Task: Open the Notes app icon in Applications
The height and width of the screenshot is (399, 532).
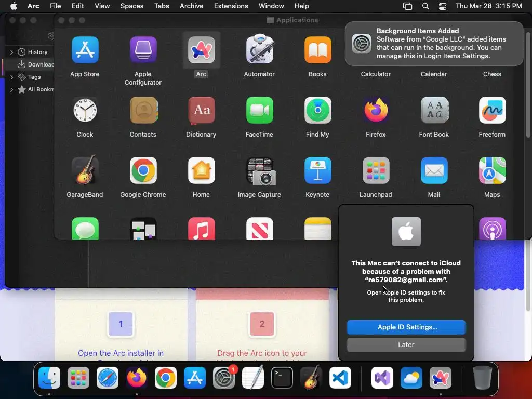Action: point(317,229)
